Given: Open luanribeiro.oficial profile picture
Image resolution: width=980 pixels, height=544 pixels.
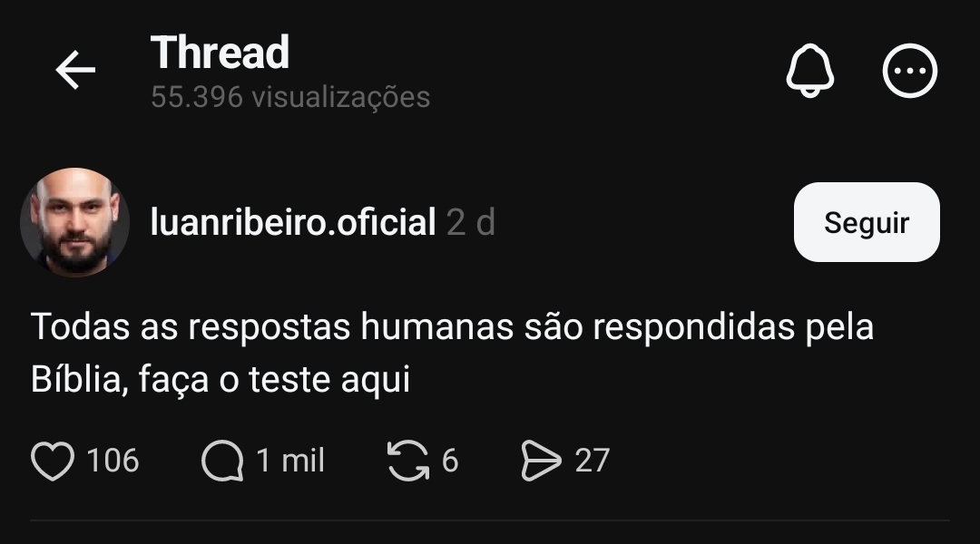Looking at the screenshot, I should [x=75, y=222].
